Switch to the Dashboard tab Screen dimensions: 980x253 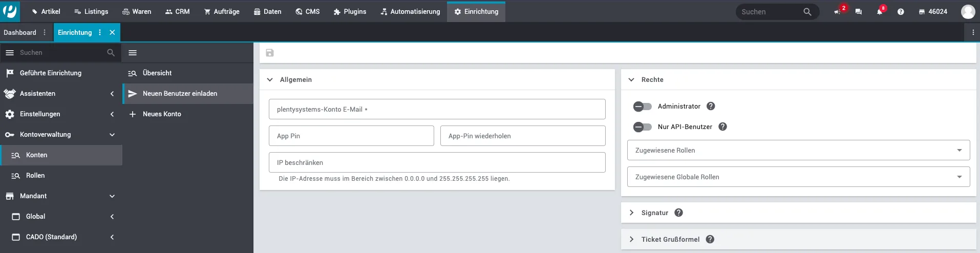point(20,32)
